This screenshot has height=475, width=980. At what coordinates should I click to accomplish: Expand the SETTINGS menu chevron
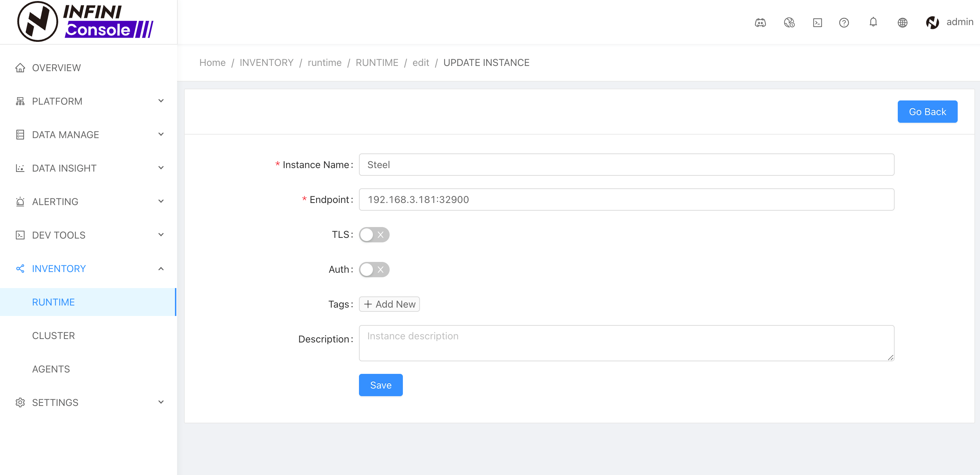pos(161,402)
